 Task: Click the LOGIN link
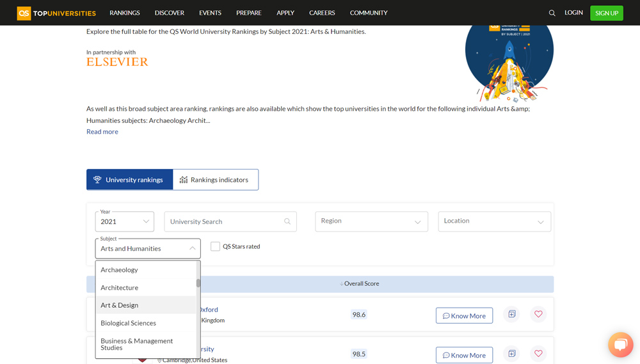coord(573,13)
